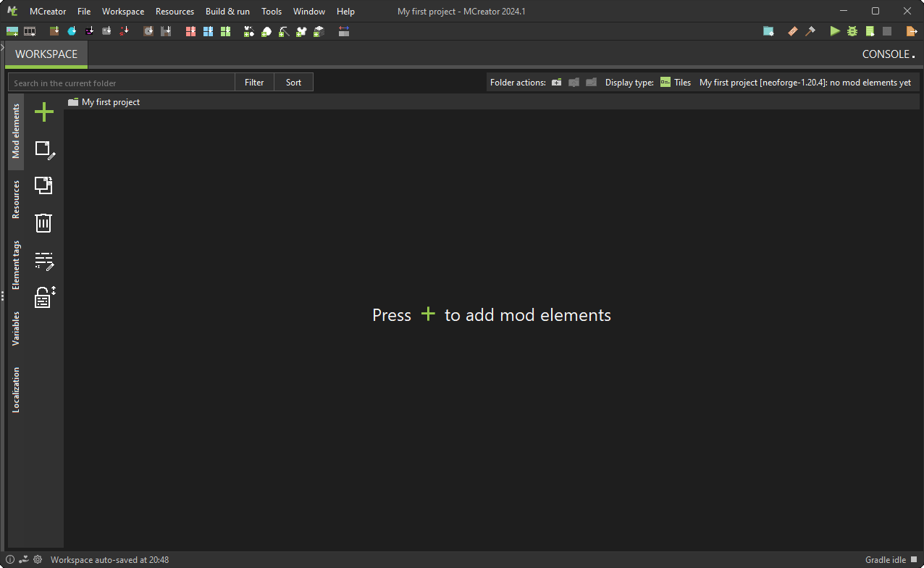Open the Tools menu
This screenshot has height=568, width=924.
[272, 12]
